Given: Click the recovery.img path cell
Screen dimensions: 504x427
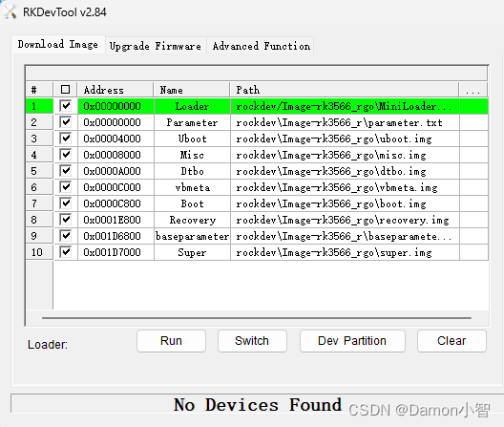Looking at the screenshot, I should tap(345, 220).
